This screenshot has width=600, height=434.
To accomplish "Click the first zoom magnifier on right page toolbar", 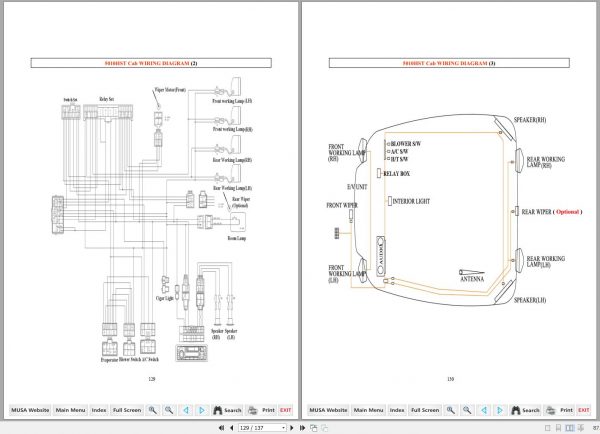I will 450,410.
